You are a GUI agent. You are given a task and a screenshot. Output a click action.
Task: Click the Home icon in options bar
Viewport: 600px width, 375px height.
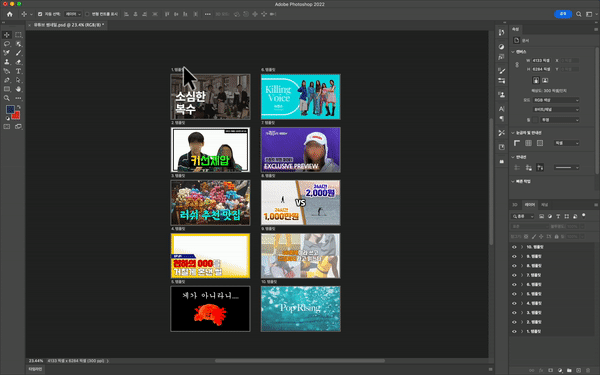(x=10, y=14)
